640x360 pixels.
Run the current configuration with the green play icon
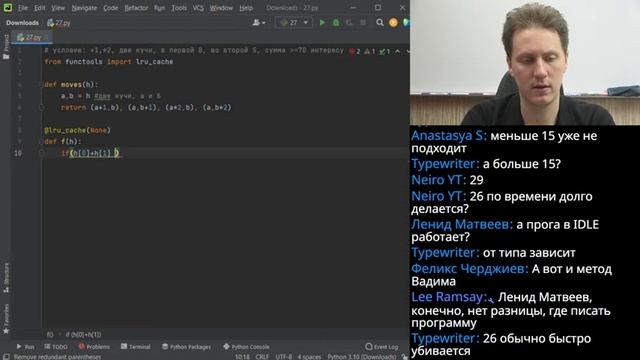322,23
